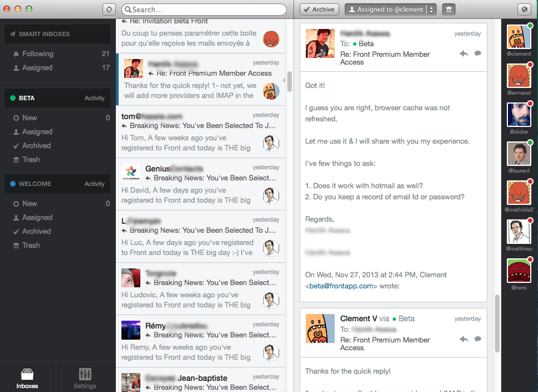This screenshot has width=538, height=392.
Task: Click the message list scrollbar
Action: tap(289, 82)
